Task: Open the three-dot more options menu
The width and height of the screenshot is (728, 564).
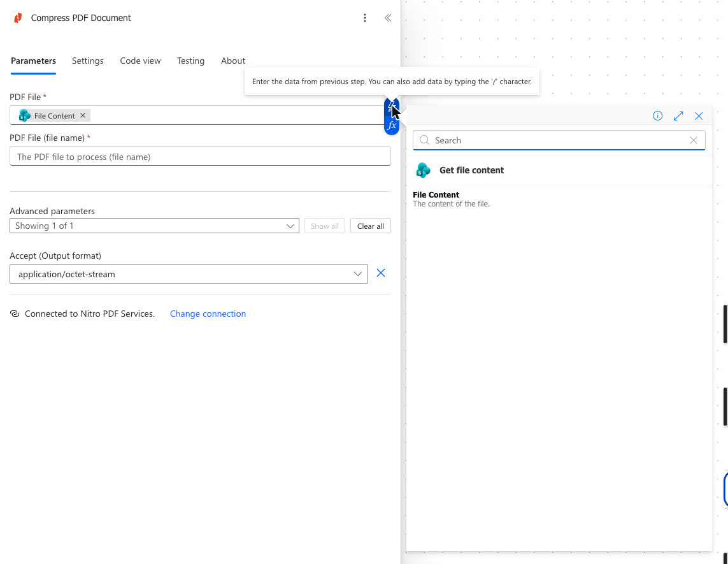Action: coord(365,18)
